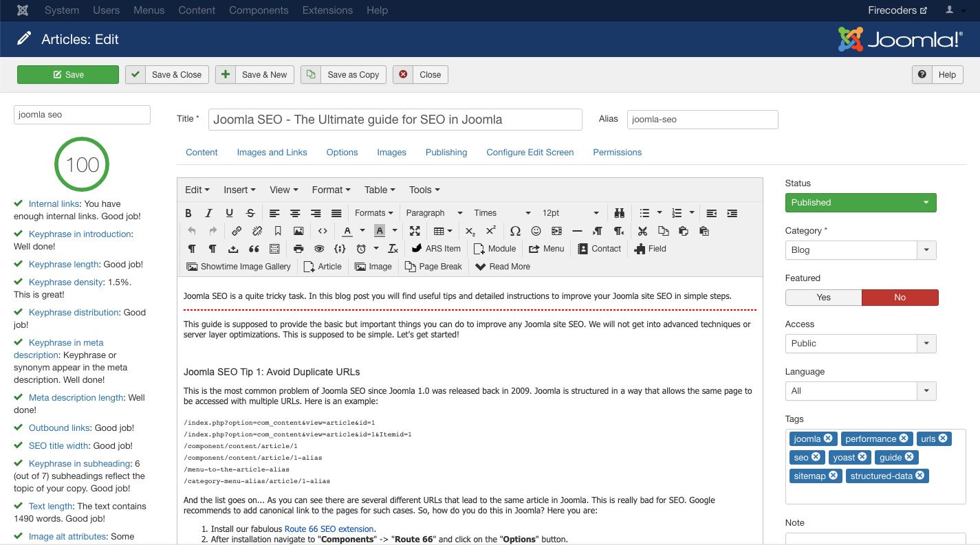Toggle subscript formatting
Screen dimensions: 980x545
(x=470, y=231)
